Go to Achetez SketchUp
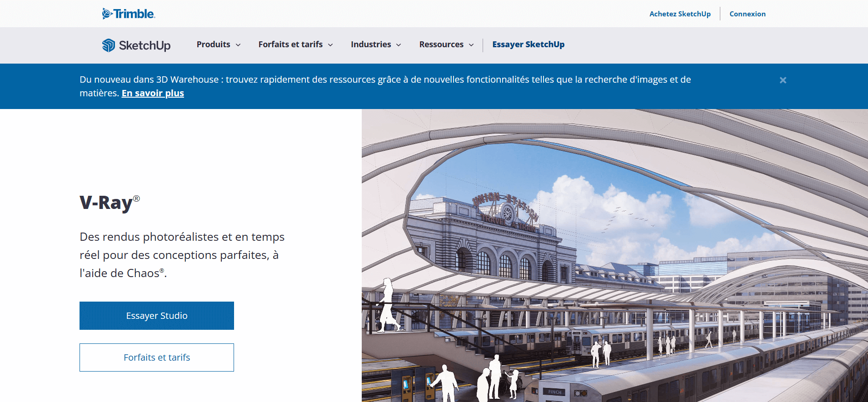 click(x=679, y=14)
